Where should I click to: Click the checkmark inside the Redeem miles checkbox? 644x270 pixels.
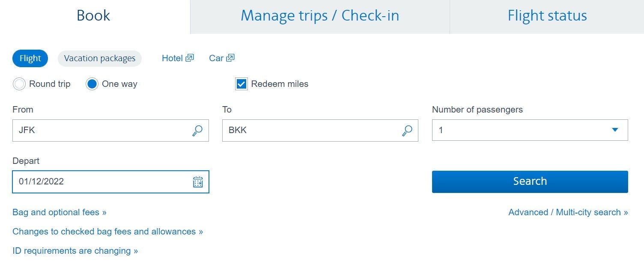[x=241, y=84]
